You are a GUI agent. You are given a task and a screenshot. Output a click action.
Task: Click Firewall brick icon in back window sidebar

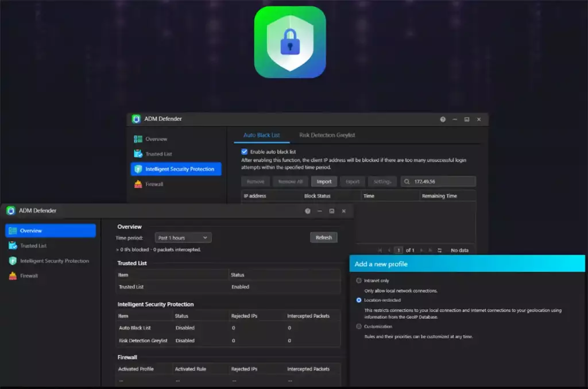(138, 184)
